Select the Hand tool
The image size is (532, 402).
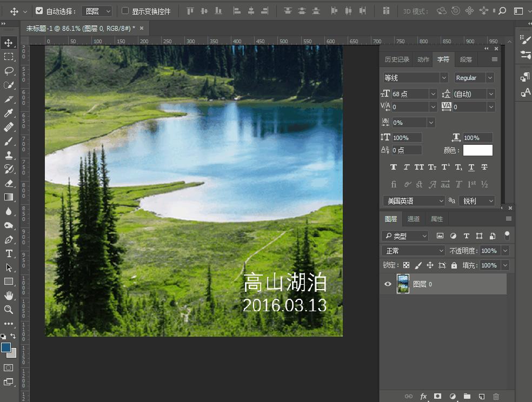9,296
